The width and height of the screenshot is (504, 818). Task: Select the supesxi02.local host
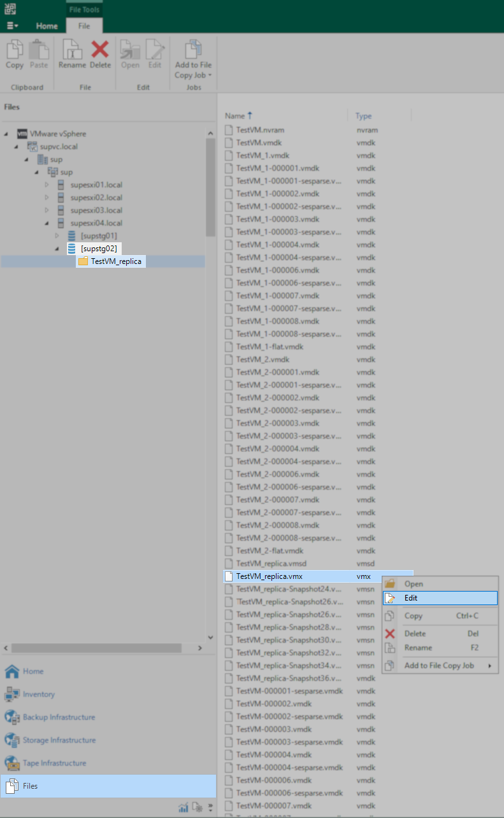(96, 198)
